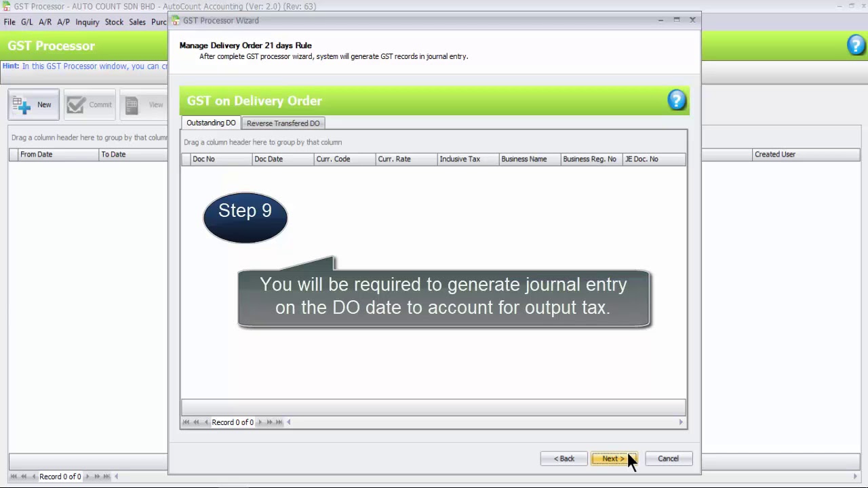Go to first record in the main window navigator
868x488 pixels.
pos(14,476)
